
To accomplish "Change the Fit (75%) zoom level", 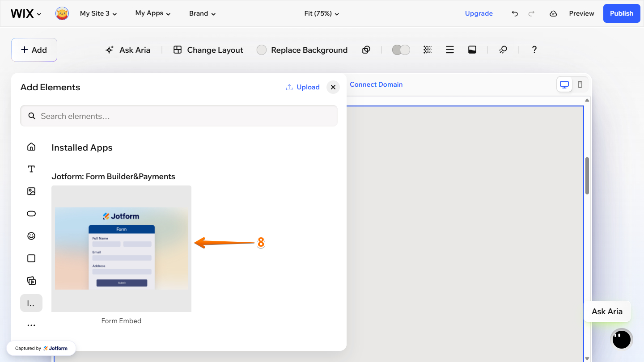I will pos(322,13).
